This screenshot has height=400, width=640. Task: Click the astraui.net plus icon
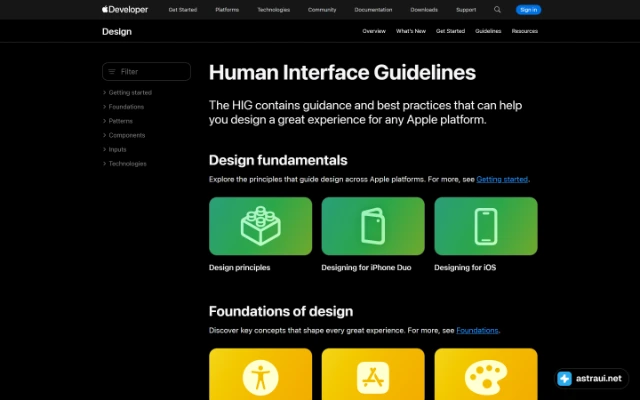coord(564,378)
